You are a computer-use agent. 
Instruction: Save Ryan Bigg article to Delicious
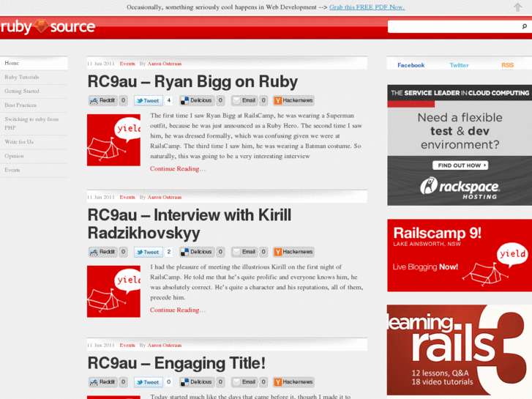[197, 100]
